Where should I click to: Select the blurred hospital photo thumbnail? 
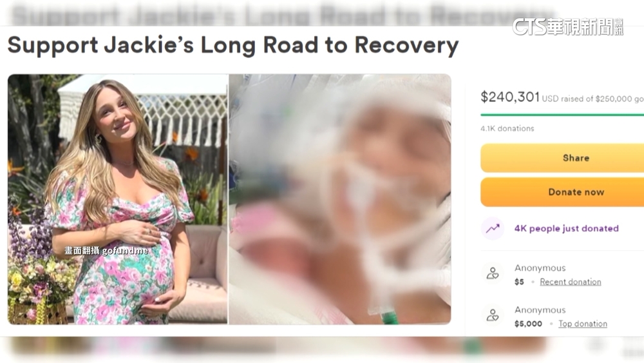click(x=340, y=199)
